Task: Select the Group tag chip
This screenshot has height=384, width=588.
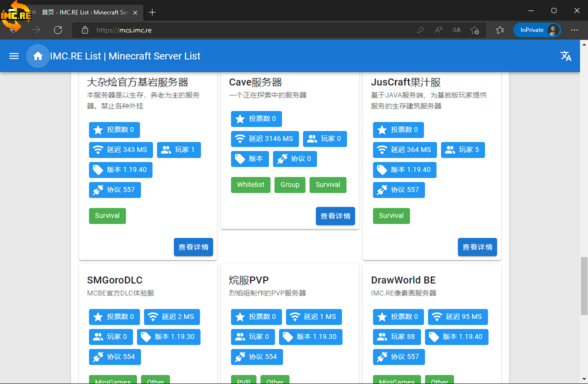Action: coord(289,184)
